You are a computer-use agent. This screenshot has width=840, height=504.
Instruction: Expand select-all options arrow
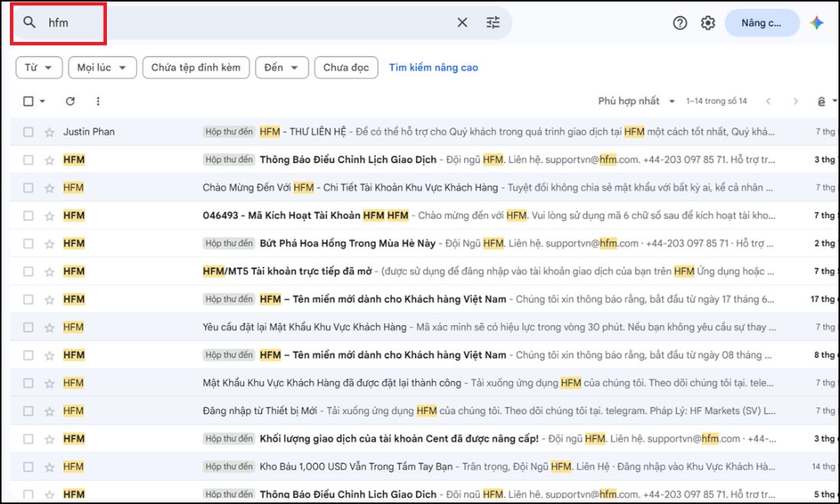pyautogui.click(x=42, y=102)
